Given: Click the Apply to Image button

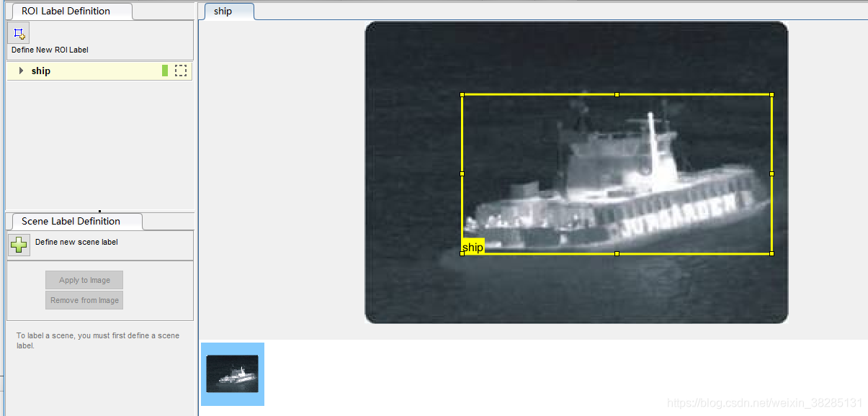Looking at the screenshot, I should (x=84, y=280).
